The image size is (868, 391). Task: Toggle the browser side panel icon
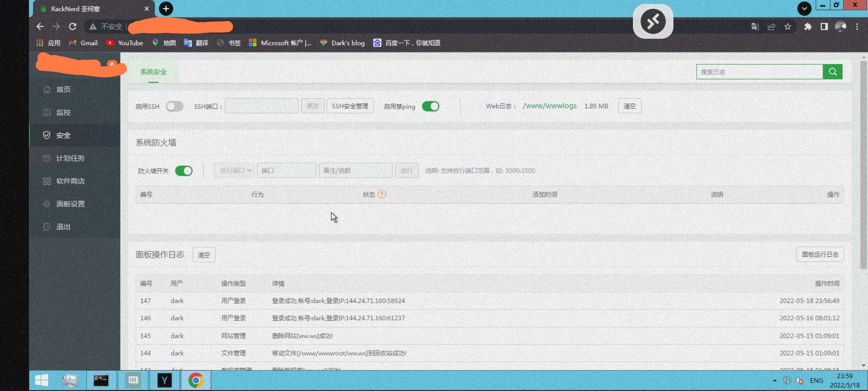coord(824,26)
